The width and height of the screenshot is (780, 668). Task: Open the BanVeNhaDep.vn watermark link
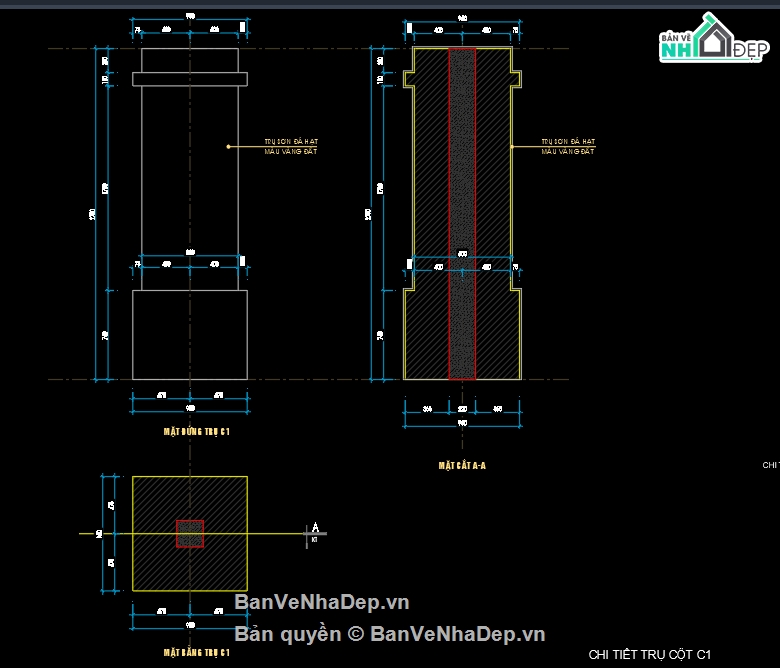(322, 602)
